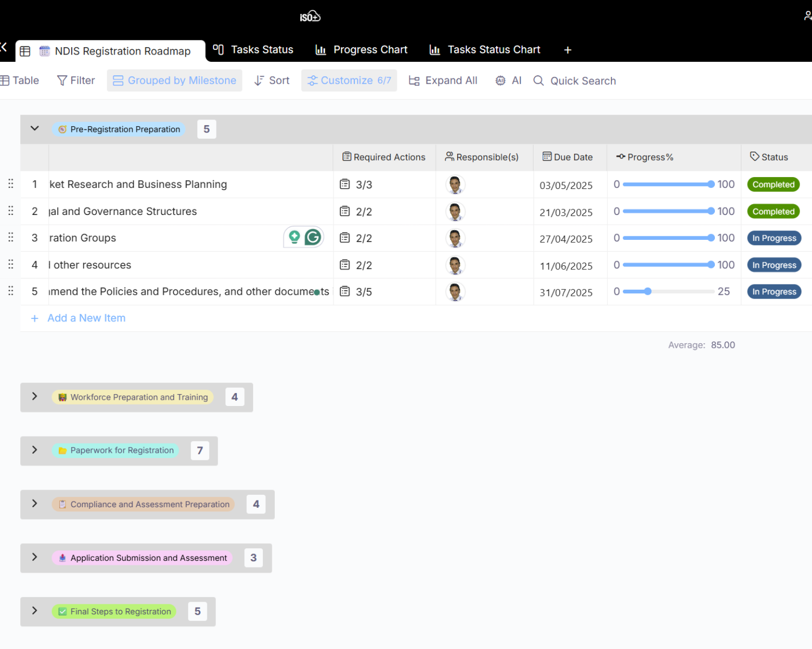
Task: Switch to the Progress Chart tab
Action: pos(362,50)
